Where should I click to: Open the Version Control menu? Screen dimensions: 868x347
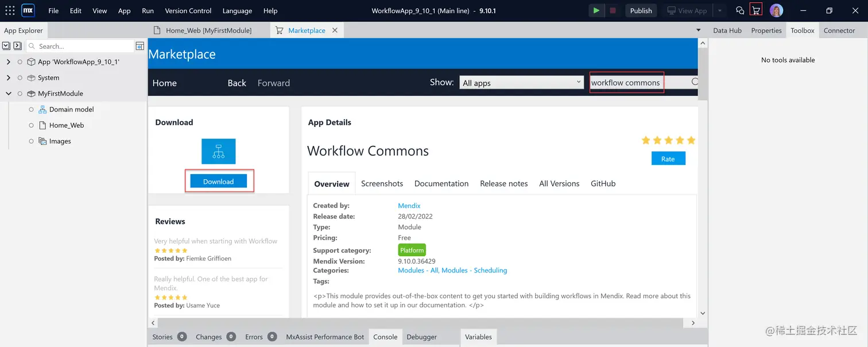point(188,10)
